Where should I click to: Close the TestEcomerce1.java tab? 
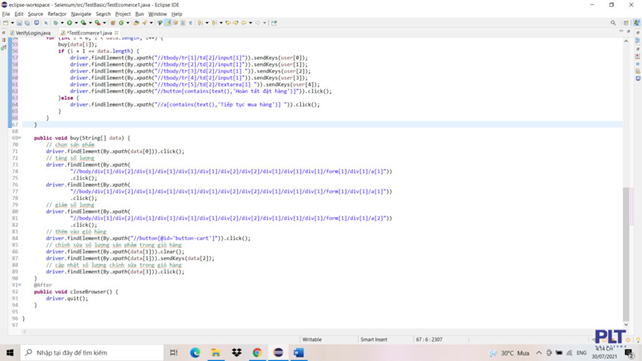tap(117, 33)
